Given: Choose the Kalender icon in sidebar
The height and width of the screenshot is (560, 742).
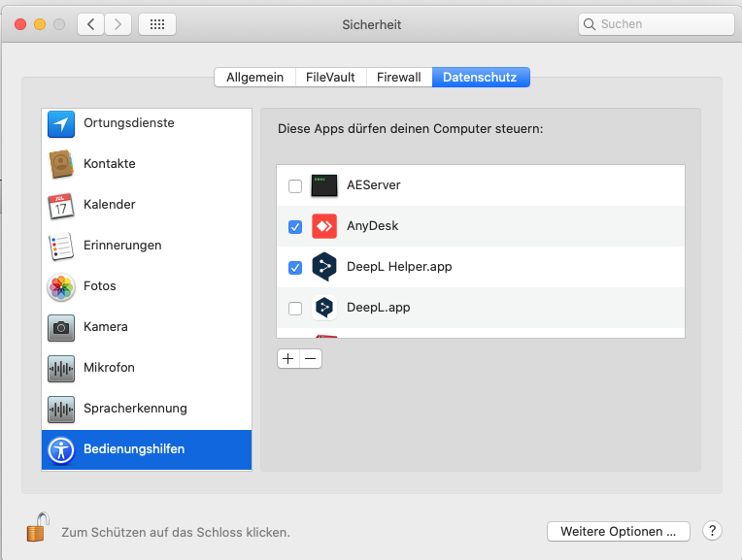Looking at the screenshot, I should point(61,206).
